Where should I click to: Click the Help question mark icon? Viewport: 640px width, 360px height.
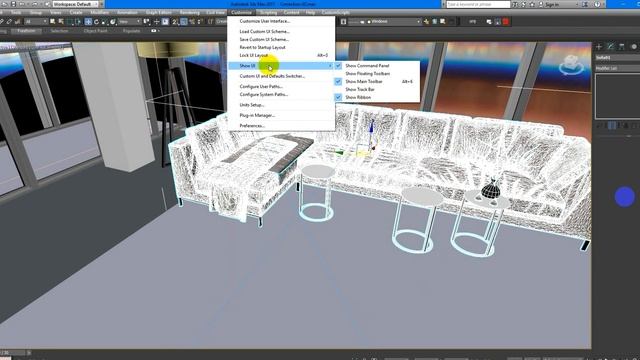point(597,4)
